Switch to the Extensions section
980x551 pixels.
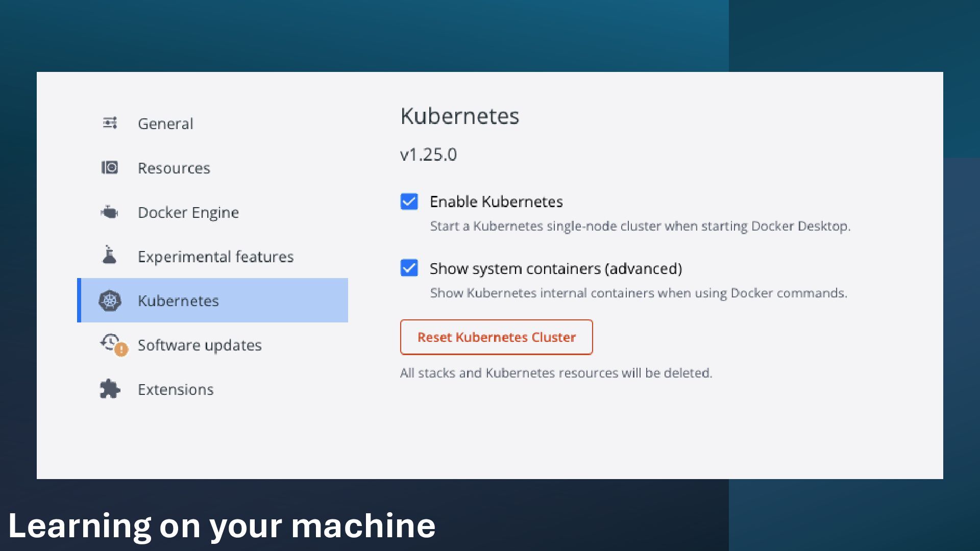coord(176,390)
